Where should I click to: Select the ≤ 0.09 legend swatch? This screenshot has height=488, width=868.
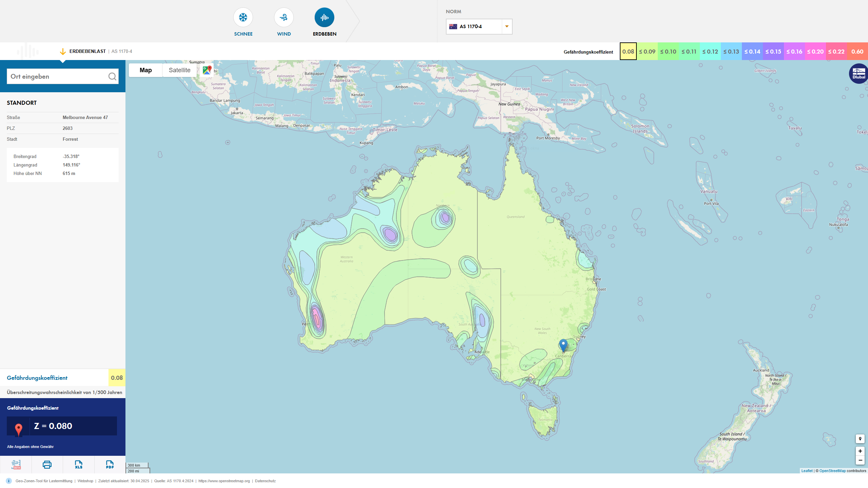[647, 52]
